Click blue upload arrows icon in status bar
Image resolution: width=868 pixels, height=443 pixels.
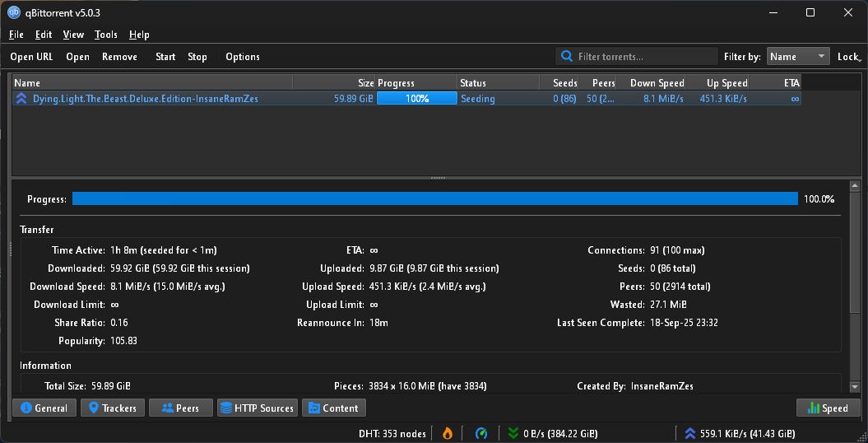pyautogui.click(x=689, y=434)
